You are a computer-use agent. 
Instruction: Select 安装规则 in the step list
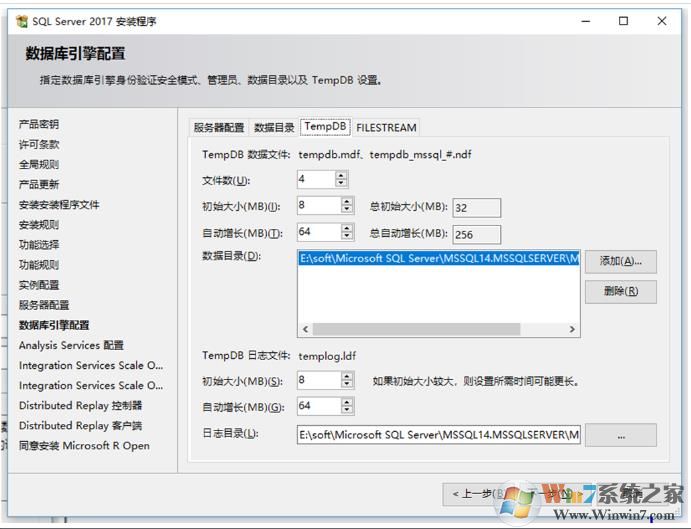pyautogui.click(x=39, y=225)
